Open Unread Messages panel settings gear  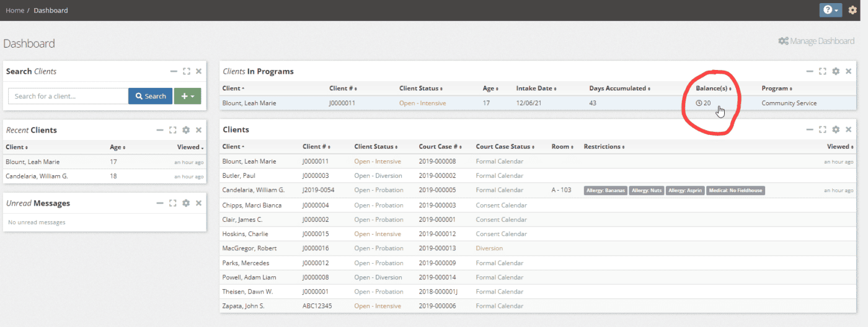tap(186, 203)
